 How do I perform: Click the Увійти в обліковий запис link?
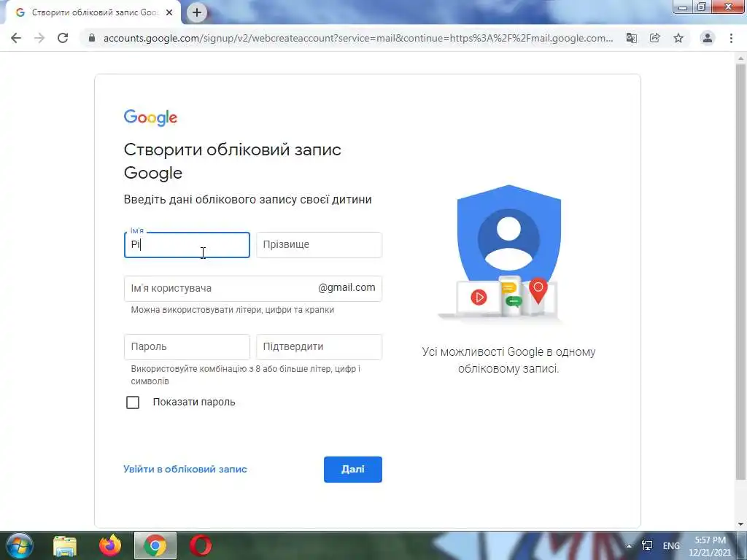point(185,469)
